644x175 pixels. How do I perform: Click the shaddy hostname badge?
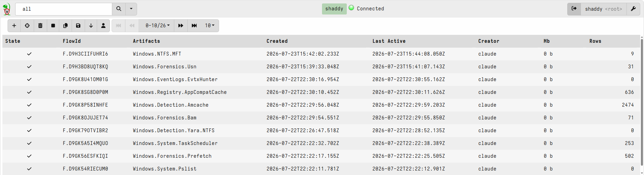(334, 9)
